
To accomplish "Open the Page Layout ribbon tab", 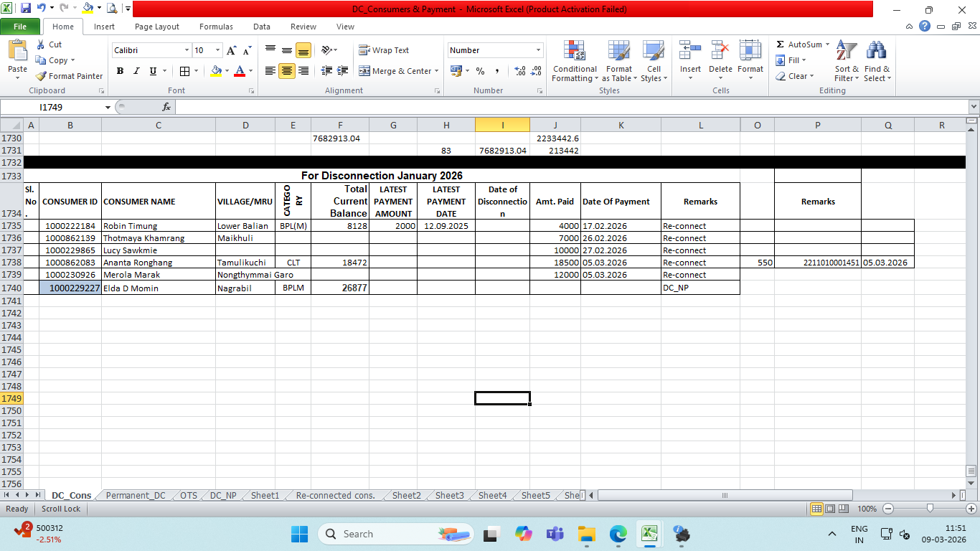I will tap(157, 27).
